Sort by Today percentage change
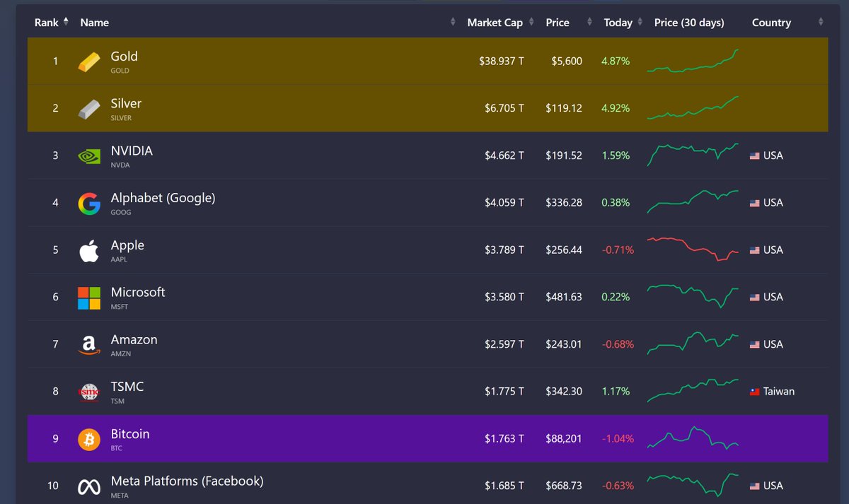The image size is (849, 504). click(x=618, y=23)
